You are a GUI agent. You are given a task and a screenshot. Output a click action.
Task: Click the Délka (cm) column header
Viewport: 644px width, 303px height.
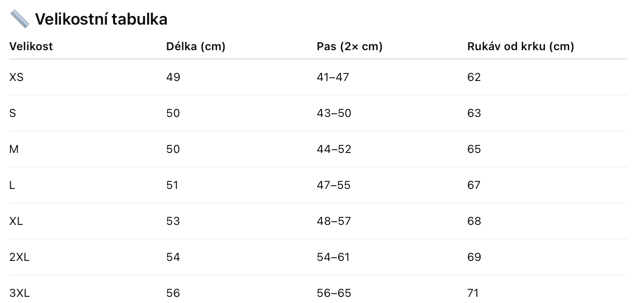click(196, 46)
